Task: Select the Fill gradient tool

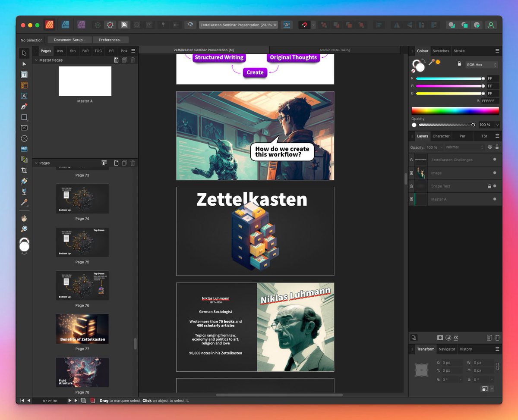Action: [x=24, y=181]
